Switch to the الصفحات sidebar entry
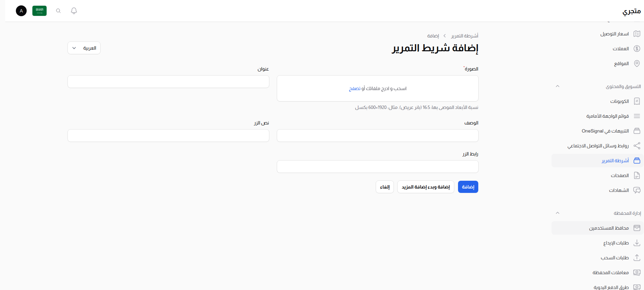The image size is (644, 290). 620,175
